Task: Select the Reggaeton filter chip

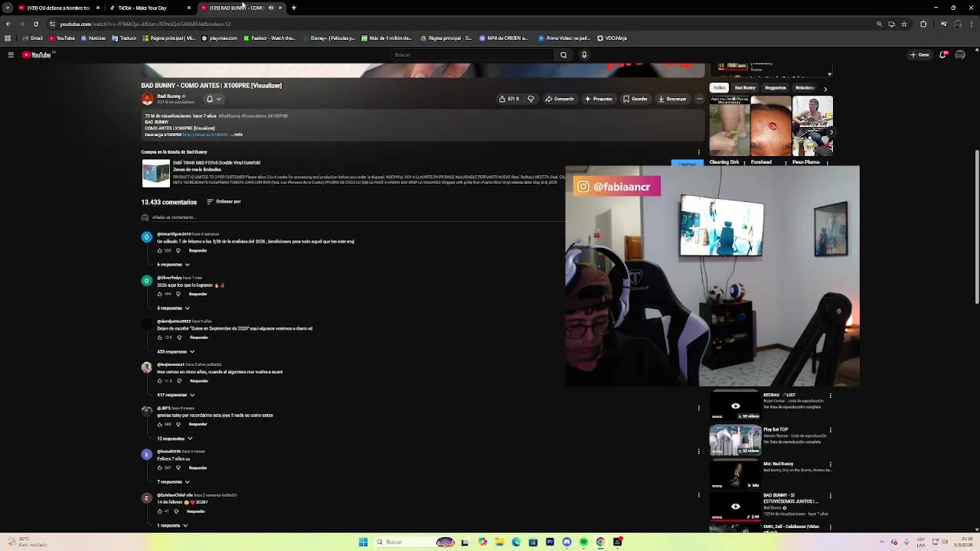Action: pos(775,88)
